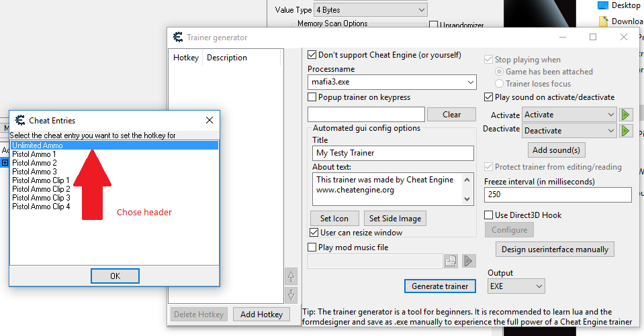This screenshot has height=336, width=644.
Task: Open the Output format dropdown
Action: point(539,286)
